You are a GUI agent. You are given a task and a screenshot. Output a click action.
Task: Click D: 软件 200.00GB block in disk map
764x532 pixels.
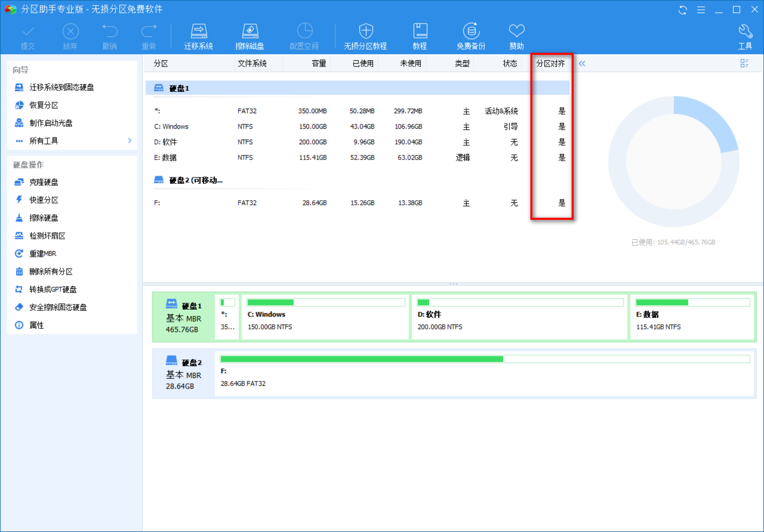[x=519, y=317]
